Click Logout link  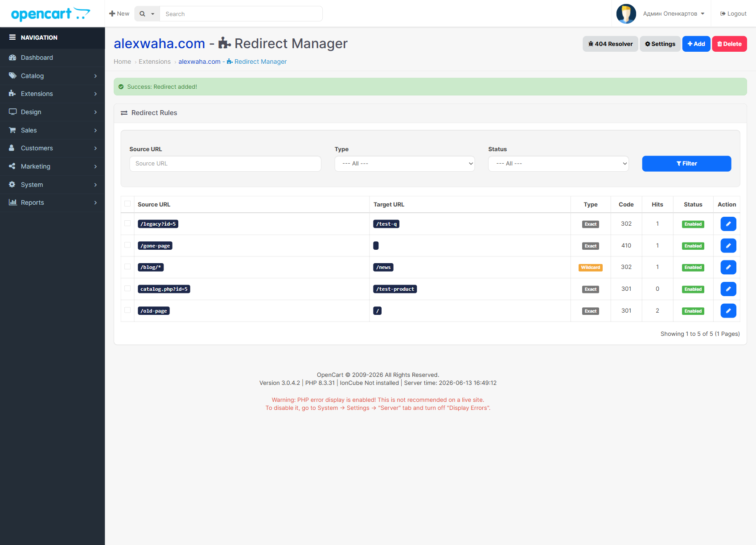[x=733, y=14]
